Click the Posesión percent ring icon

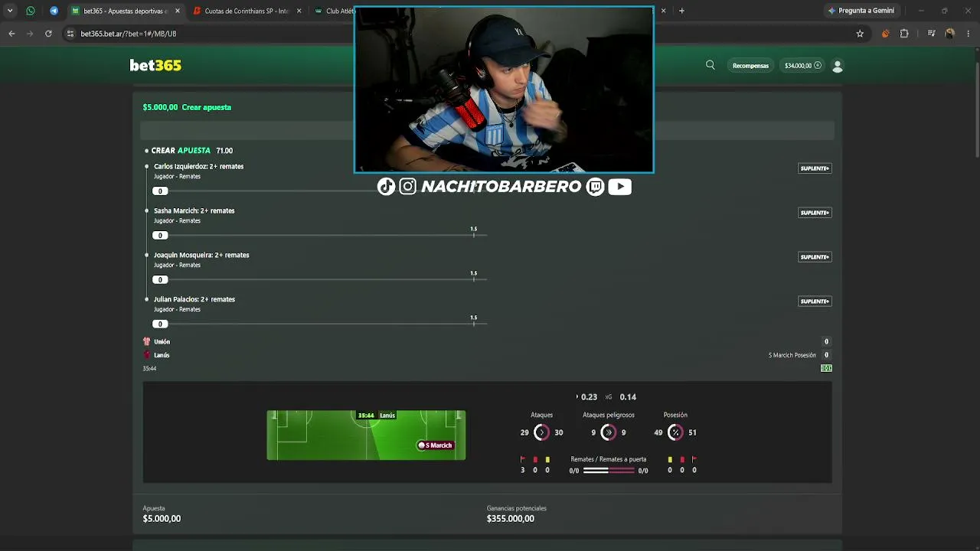point(675,432)
